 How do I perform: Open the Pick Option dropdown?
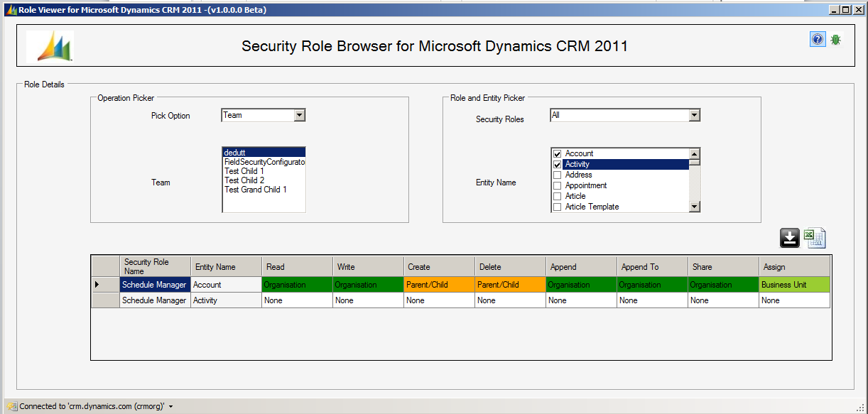pyautogui.click(x=299, y=115)
